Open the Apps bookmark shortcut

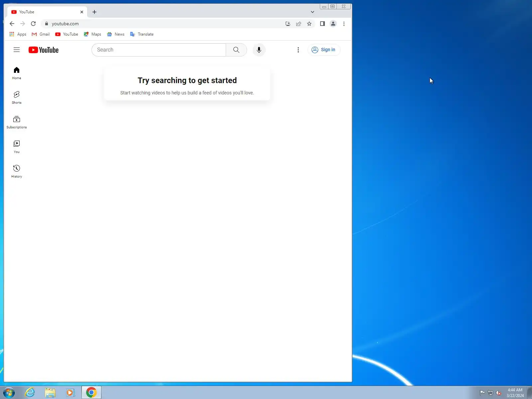pyautogui.click(x=18, y=34)
